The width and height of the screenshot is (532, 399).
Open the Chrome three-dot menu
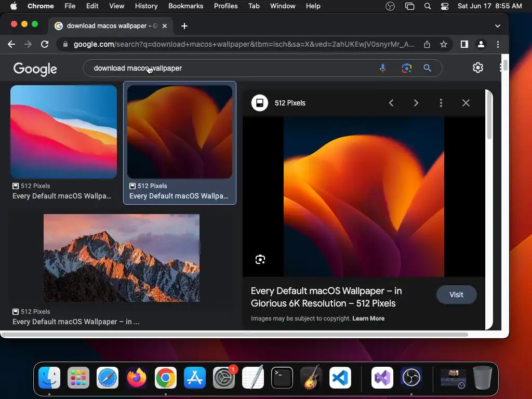click(498, 44)
